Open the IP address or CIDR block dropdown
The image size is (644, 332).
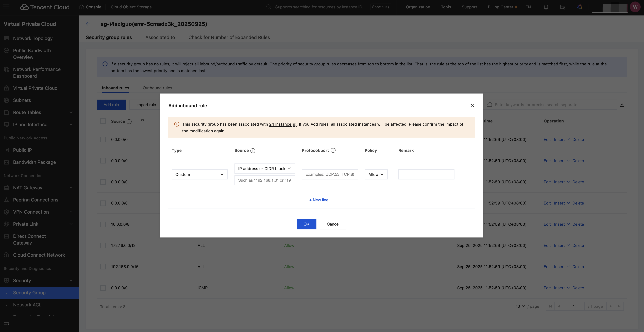click(x=264, y=169)
